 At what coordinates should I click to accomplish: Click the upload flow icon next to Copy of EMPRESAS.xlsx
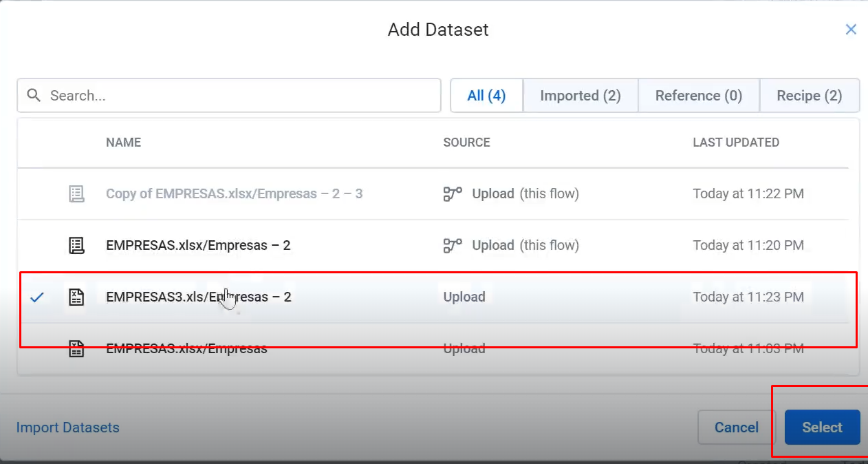(x=452, y=193)
